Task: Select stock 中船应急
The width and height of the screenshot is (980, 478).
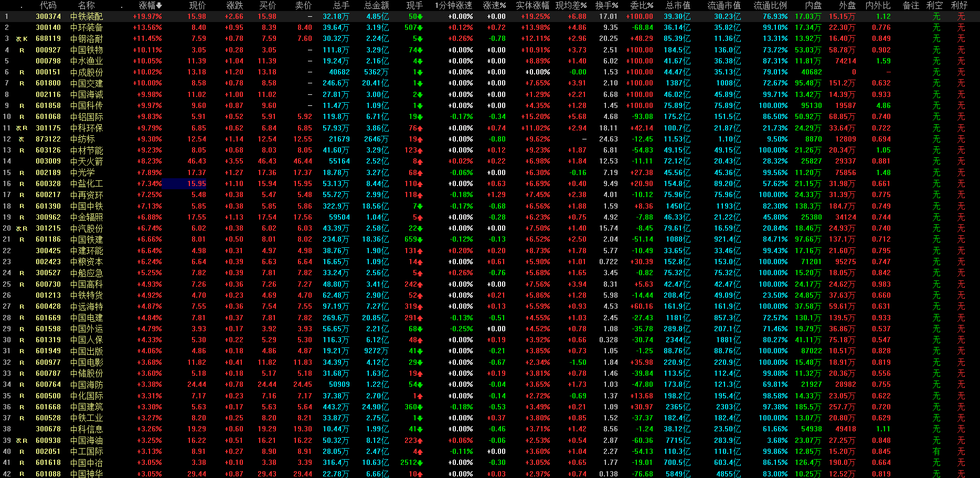Action: pyautogui.click(x=87, y=273)
